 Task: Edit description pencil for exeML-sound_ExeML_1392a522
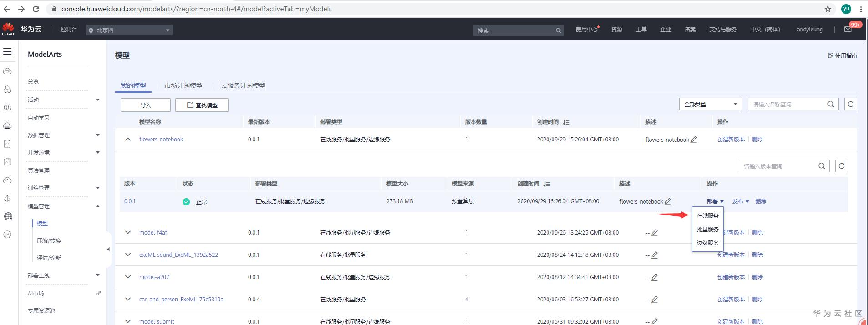click(x=655, y=255)
